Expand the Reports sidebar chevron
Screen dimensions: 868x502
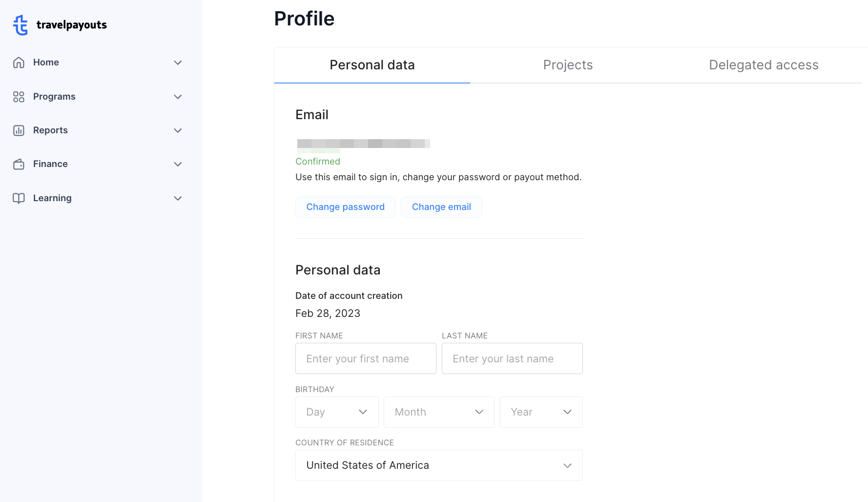click(x=178, y=130)
